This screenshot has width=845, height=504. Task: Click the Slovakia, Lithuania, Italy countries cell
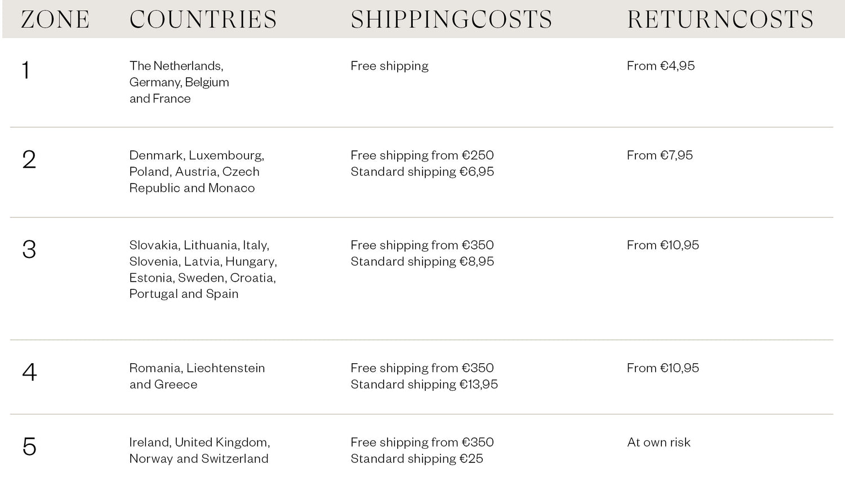(x=203, y=270)
